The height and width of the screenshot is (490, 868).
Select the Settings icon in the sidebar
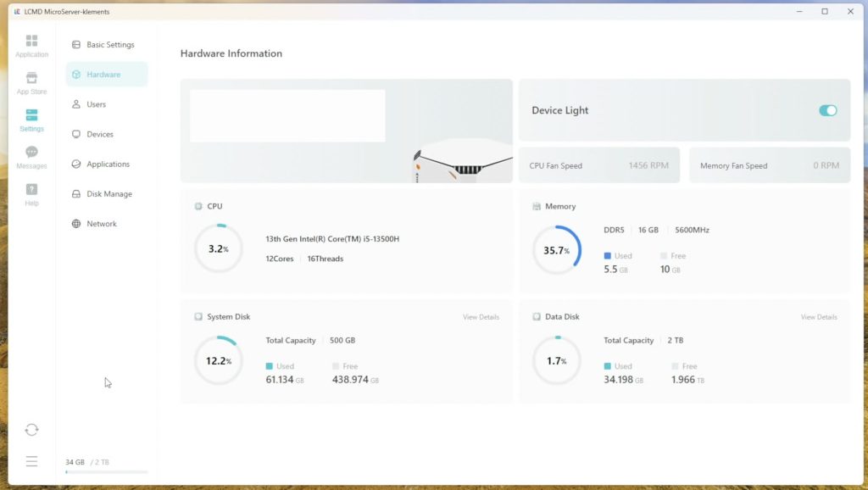pyautogui.click(x=31, y=120)
